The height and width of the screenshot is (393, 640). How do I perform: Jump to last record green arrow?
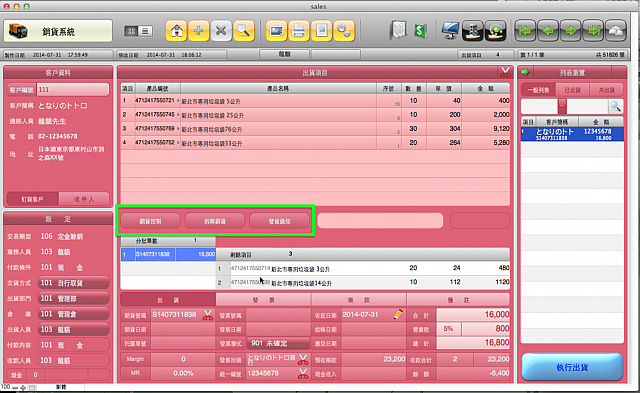point(593,31)
